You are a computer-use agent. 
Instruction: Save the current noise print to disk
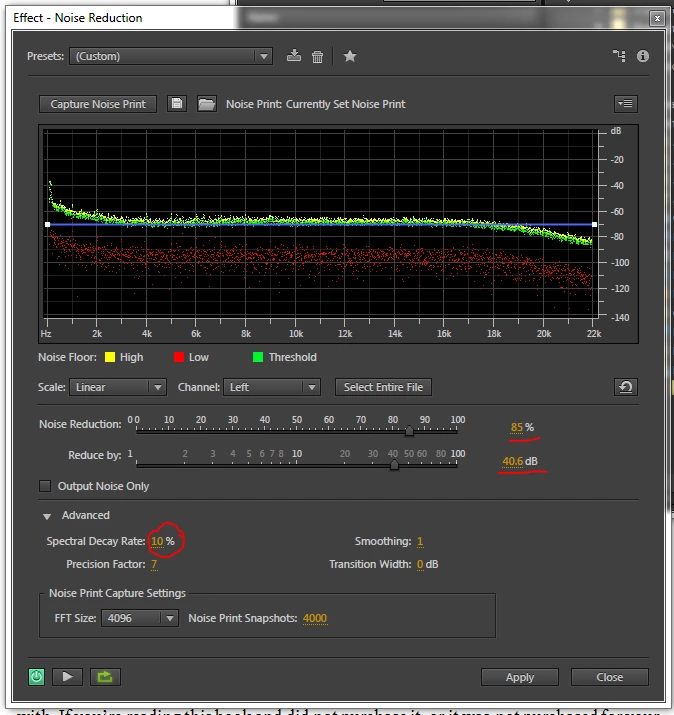[x=177, y=104]
